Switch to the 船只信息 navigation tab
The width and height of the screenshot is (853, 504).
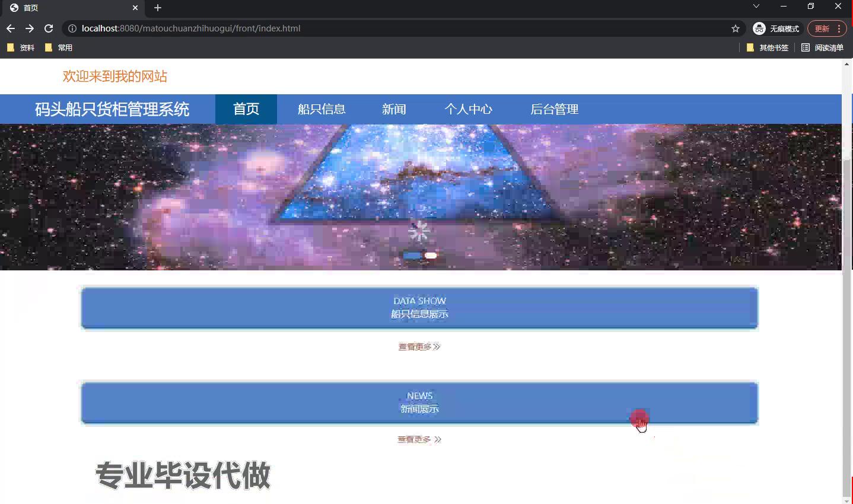[x=322, y=109]
